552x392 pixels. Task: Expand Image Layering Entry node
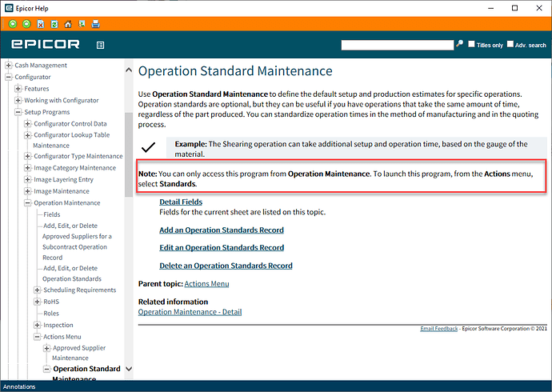(27, 179)
